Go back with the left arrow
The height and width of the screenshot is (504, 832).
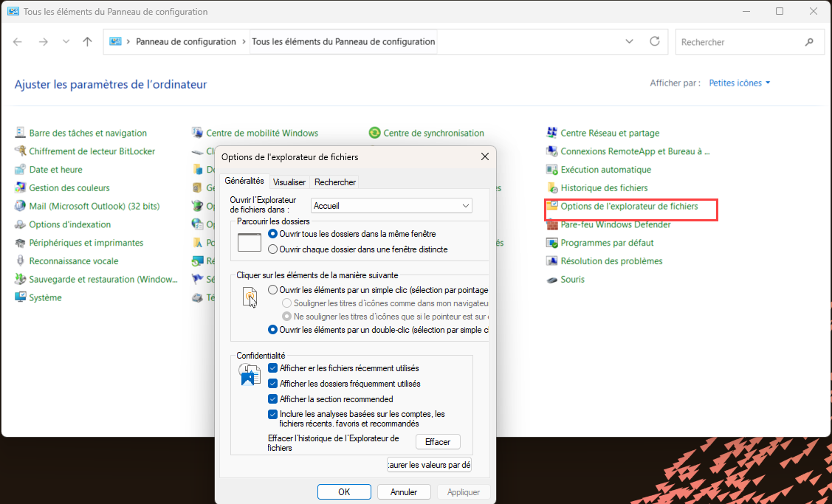tap(18, 42)
